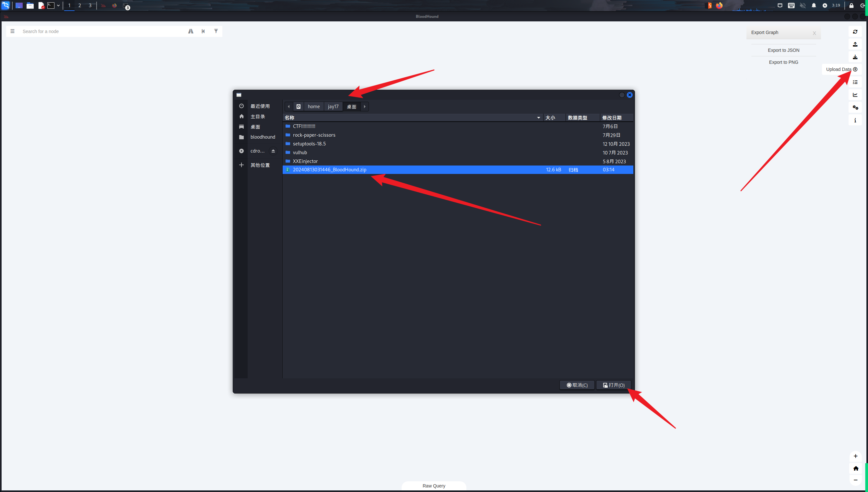Click the 打开(O) open button
868x492 pixels.
pyautogui.click(x=613, y=385)
